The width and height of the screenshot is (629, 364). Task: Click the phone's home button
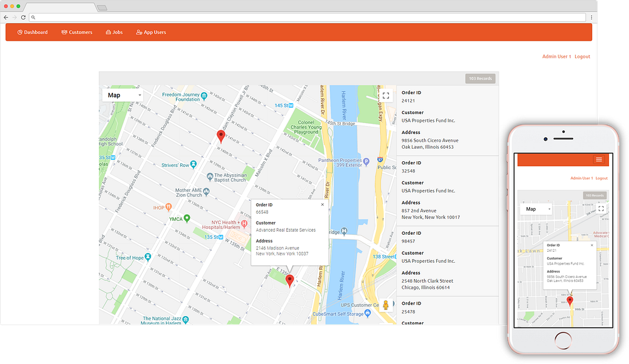pos(563,341)
